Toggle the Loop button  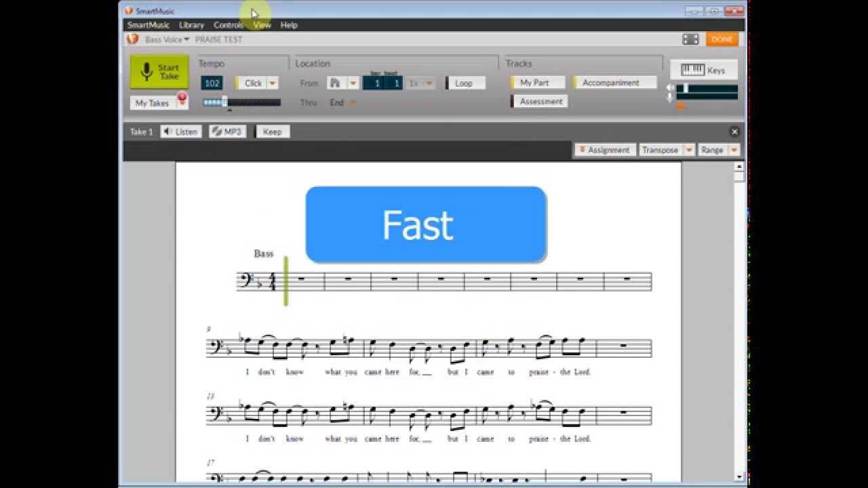click(x=465, y=83)
